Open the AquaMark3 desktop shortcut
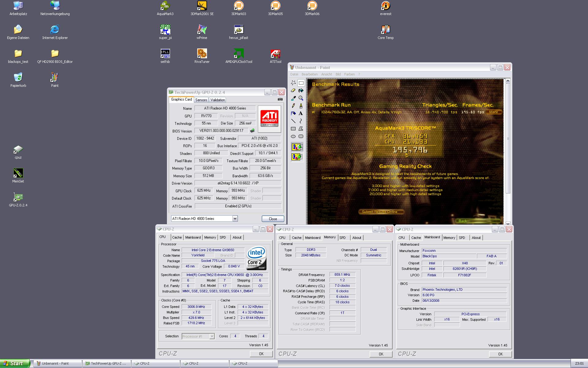Screen dimensions: 588x368 click(165, 8)
